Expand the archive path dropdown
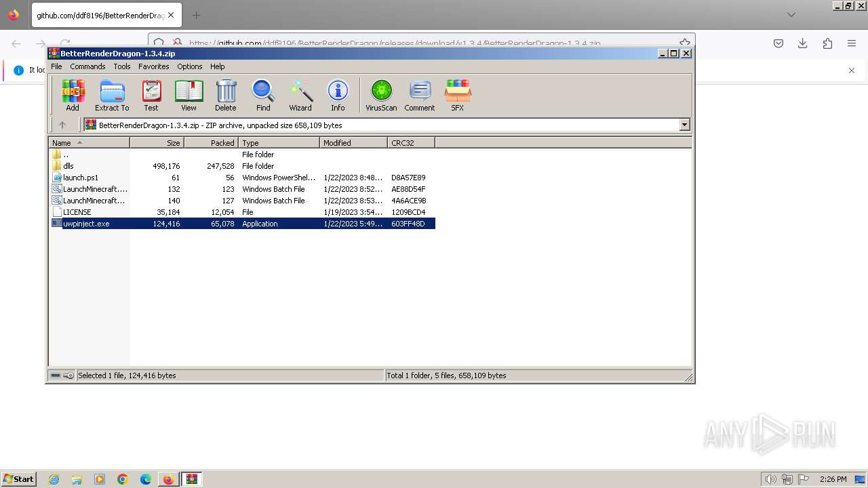 pos(684,125)
